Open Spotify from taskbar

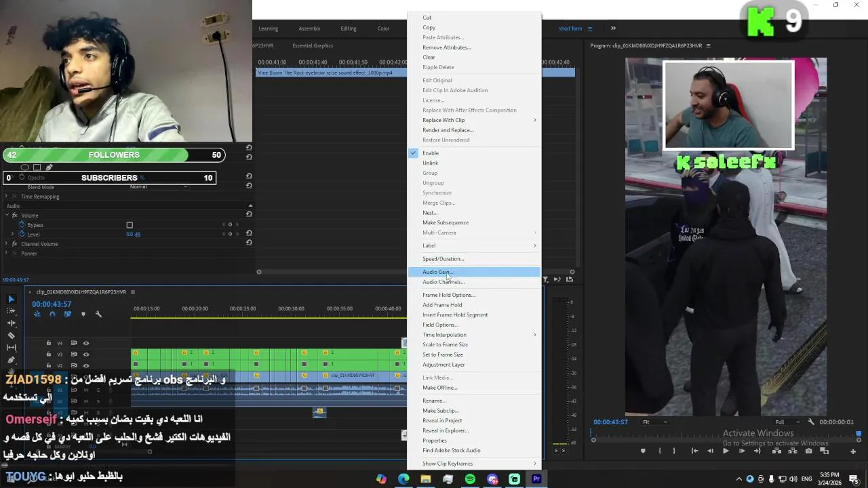tap(470, 479)
